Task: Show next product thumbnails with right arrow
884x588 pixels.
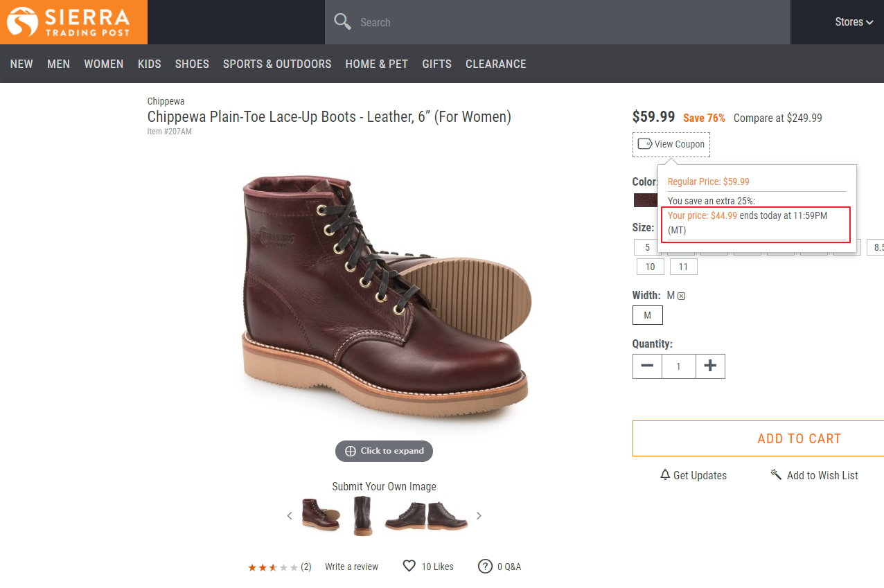Action: click(479, 515)
